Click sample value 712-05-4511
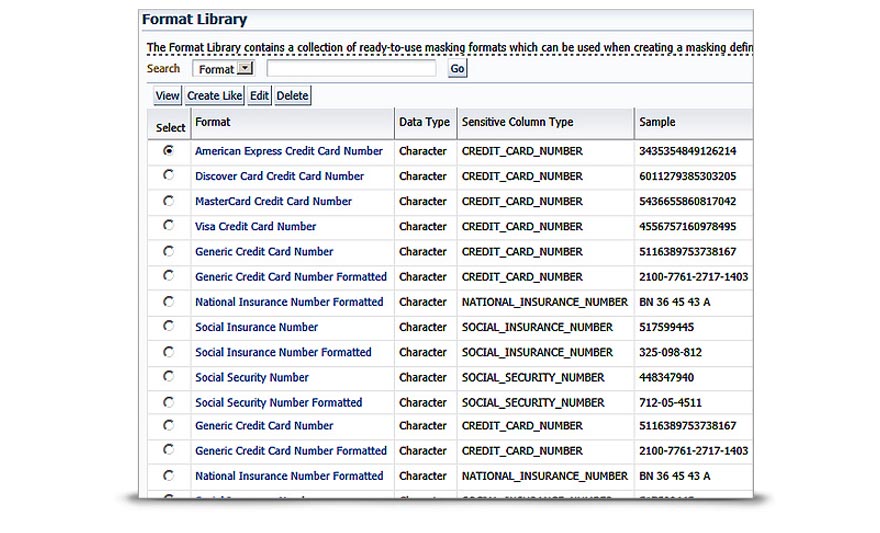 coord(670,403)
